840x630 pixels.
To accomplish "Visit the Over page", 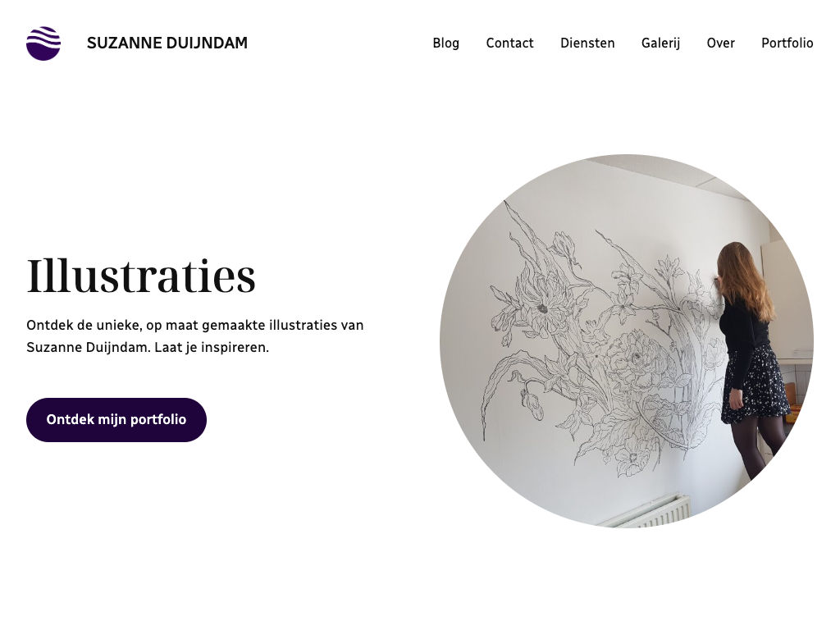I will click(720, 43).
